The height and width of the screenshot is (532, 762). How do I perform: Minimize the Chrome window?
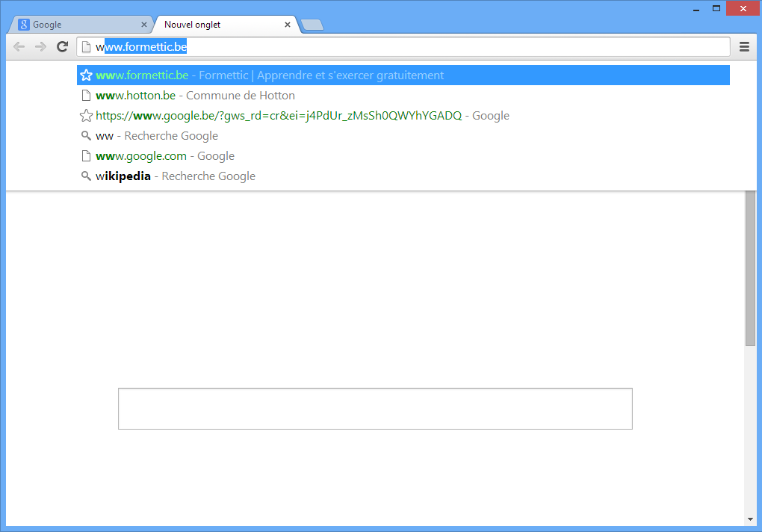pos(696,9)
